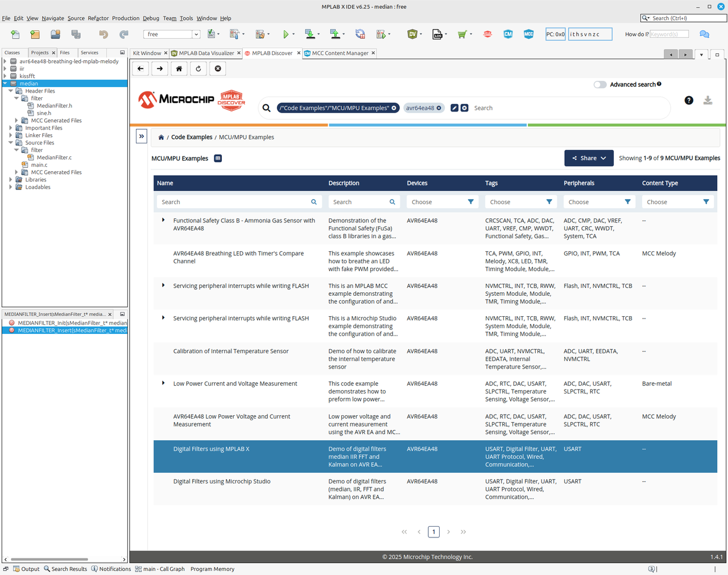The width and height of the screenshot is (728, 575).
Task: Open the Tags filter Choose dropdown
Action: pyautogui.click(x=520, y=202)
